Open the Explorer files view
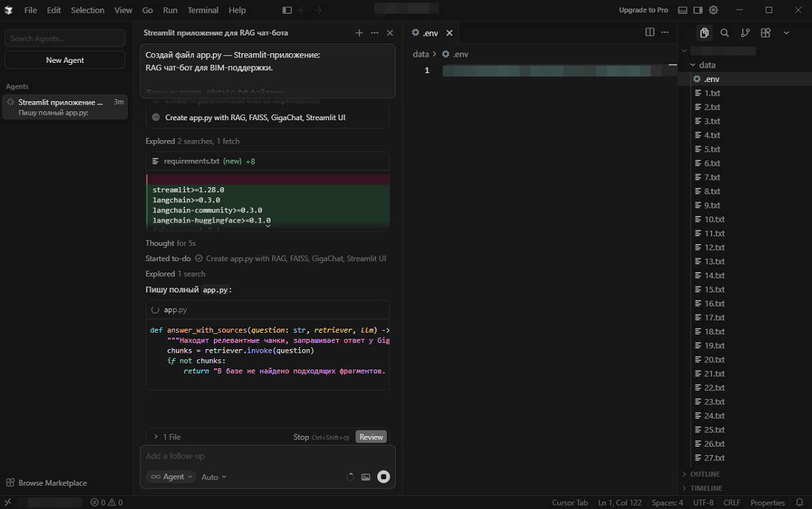 coord(703,32)
